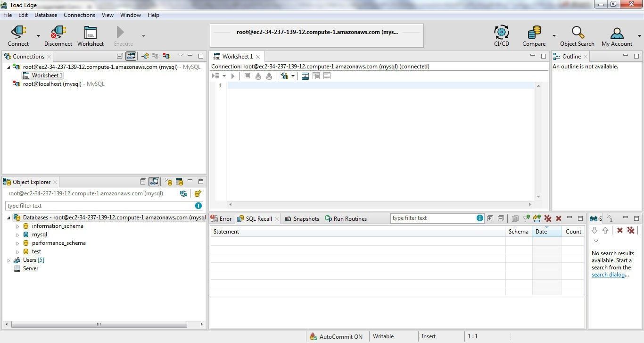Sort by the Statement column header
This screenshot has height=343, width=644.
(358, 232)
